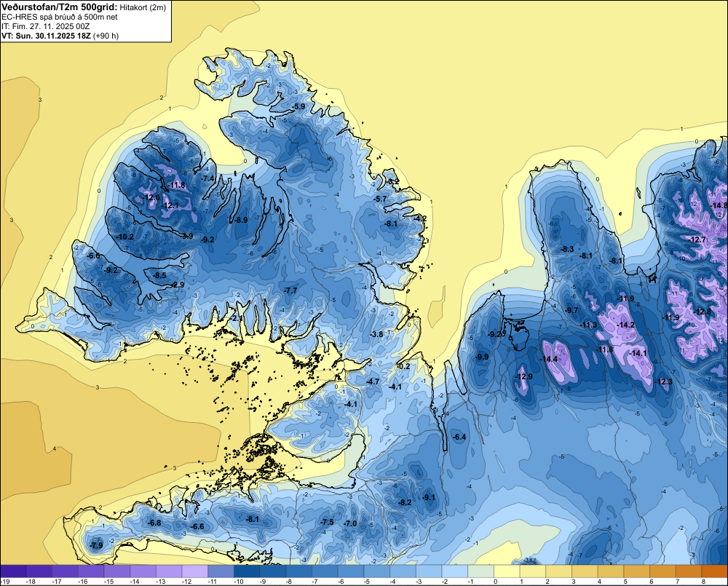Select the pale yellow legend swatch between 0 and 1
Screen dimensions: 728x586
click(507, 571)
